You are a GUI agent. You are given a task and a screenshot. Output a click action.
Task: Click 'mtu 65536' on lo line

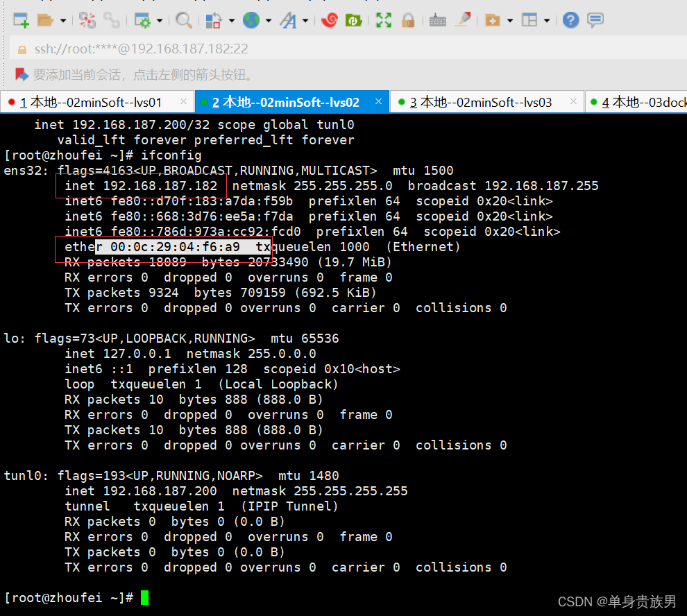(x=305, y=339)
